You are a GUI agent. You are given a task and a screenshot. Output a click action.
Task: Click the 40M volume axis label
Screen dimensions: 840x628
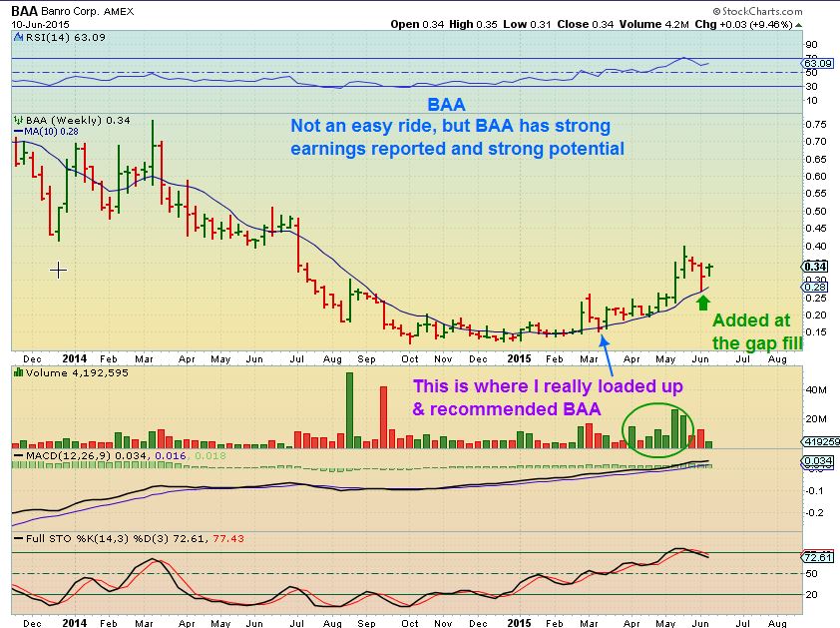[x=816, y=390]
